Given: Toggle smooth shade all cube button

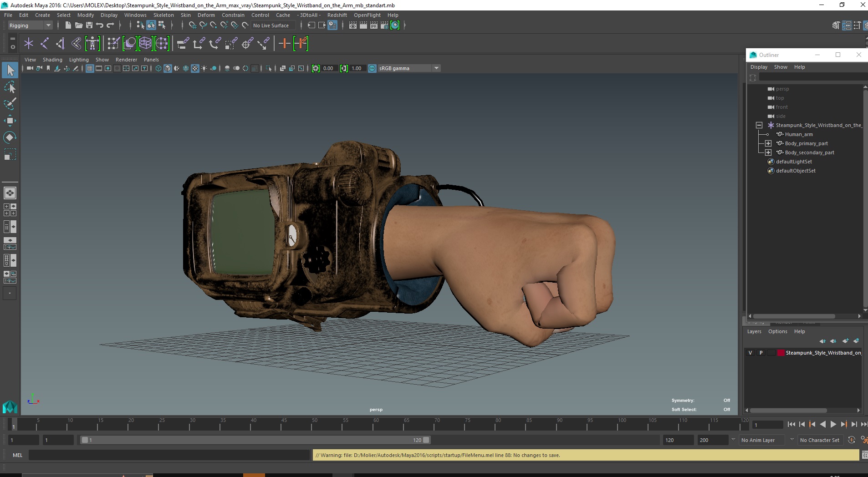Looking at the screenshot, I should (x=168, y=68).
